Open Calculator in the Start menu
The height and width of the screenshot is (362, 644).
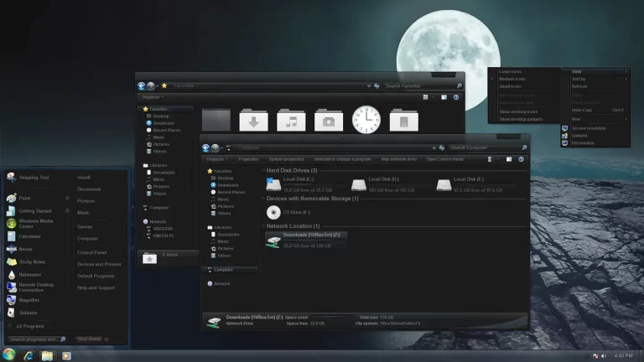(29, 235)
